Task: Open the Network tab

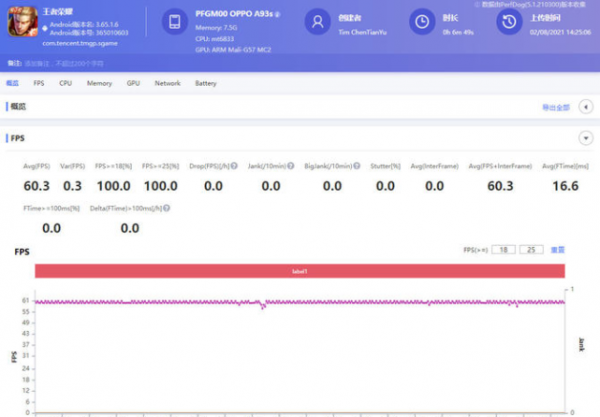Action: pos(168,83)
